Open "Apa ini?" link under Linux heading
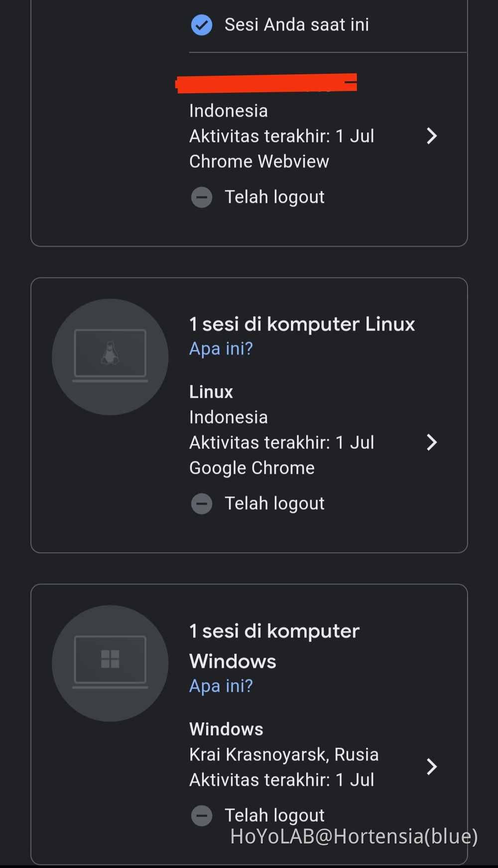The width and height of the screenshot is (498, 868). [x=221, y=349]
